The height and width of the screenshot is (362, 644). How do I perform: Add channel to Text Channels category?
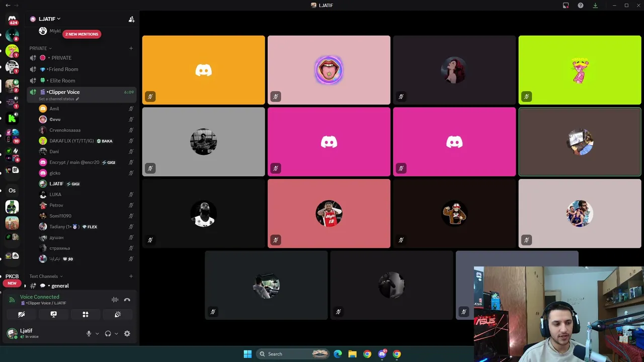pyautogui.click(x=131, y=276)
